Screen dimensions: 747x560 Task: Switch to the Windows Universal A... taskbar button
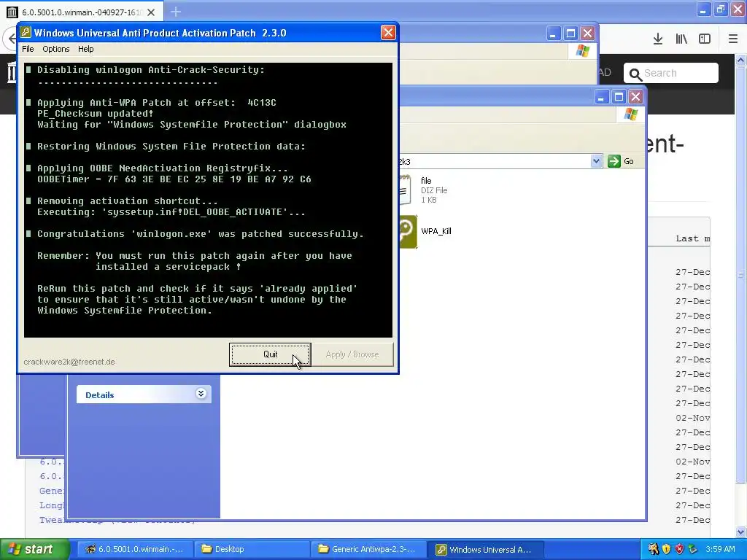(x=485, y=549)
